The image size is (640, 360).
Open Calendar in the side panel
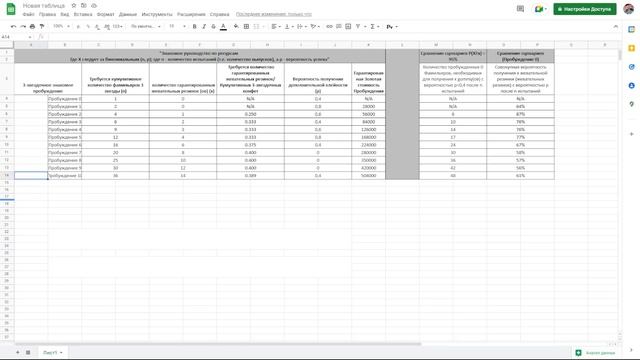[631, 29]
